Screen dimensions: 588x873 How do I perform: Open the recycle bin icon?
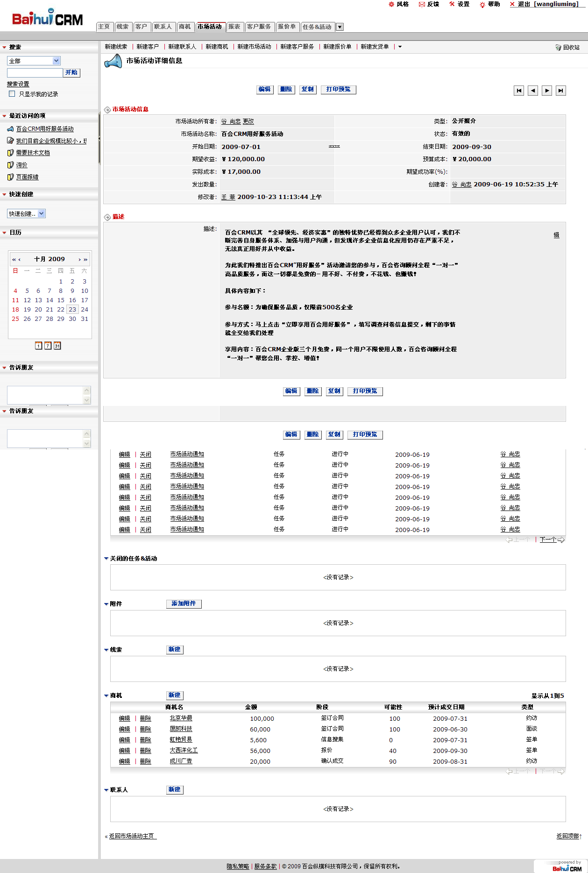(x=558, y=48)
